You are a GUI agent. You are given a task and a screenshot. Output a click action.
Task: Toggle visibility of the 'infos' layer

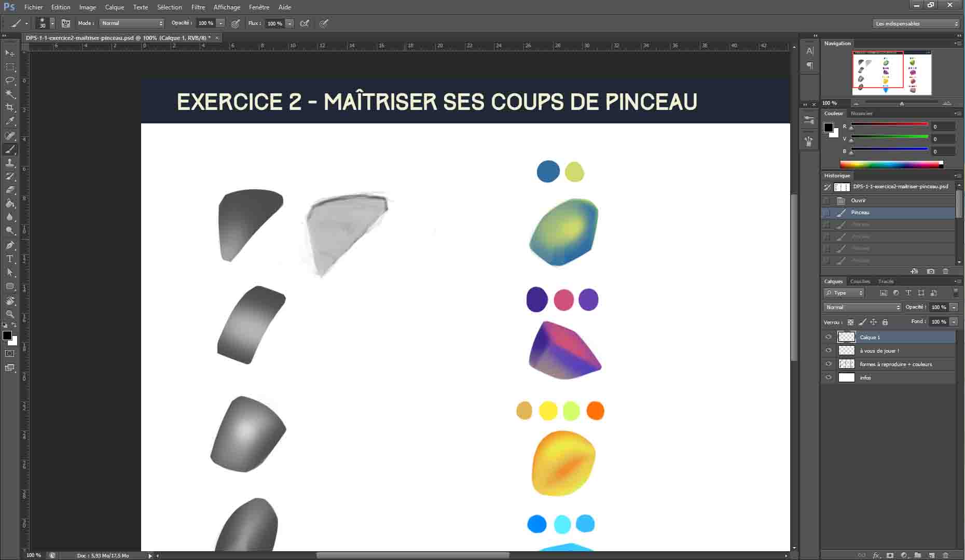[829, 377]
